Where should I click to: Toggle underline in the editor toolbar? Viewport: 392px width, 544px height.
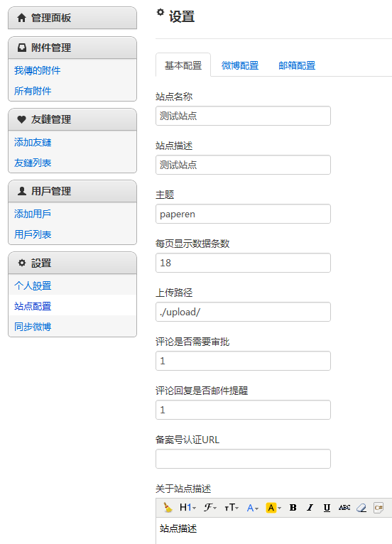(x=327, y=508)
